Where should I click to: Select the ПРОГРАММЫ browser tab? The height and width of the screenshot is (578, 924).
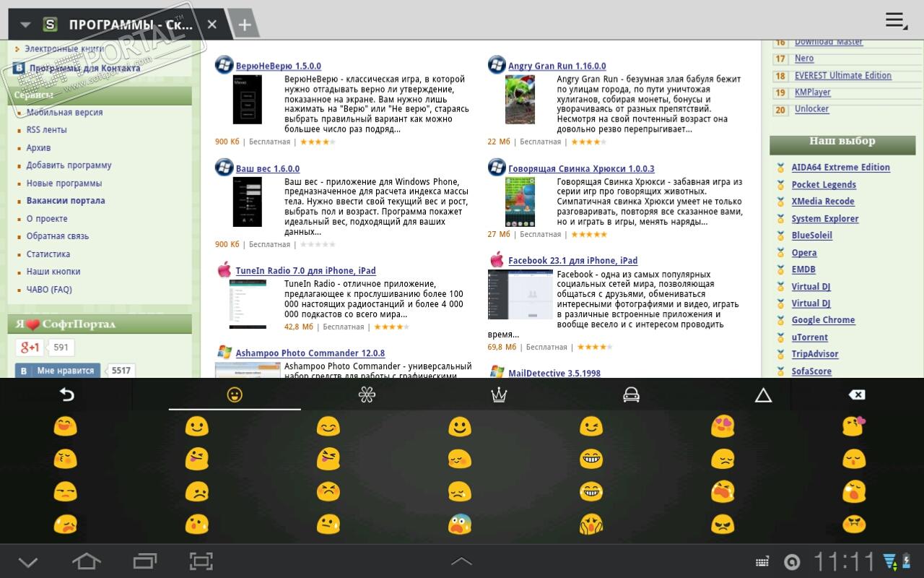(131, 25)
